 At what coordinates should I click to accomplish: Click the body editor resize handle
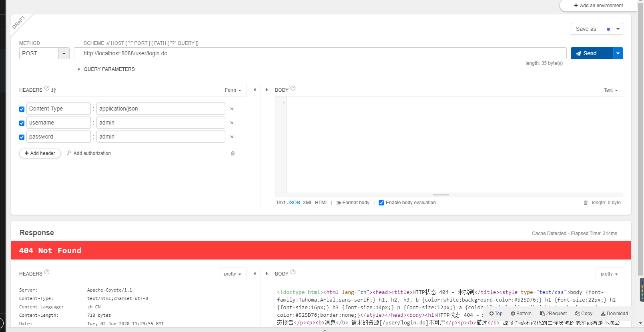pyautogui.click(x=441, y=195)
